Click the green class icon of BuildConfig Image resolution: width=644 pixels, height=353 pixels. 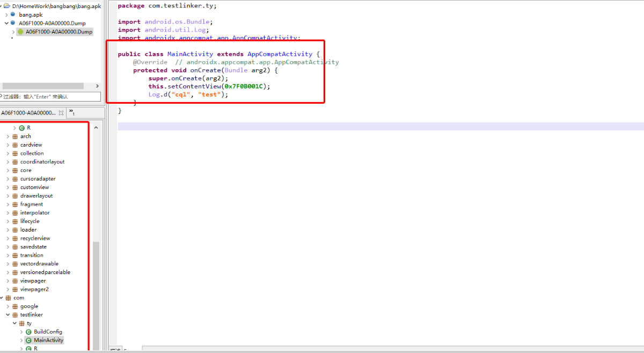click(x=28, y=332)
